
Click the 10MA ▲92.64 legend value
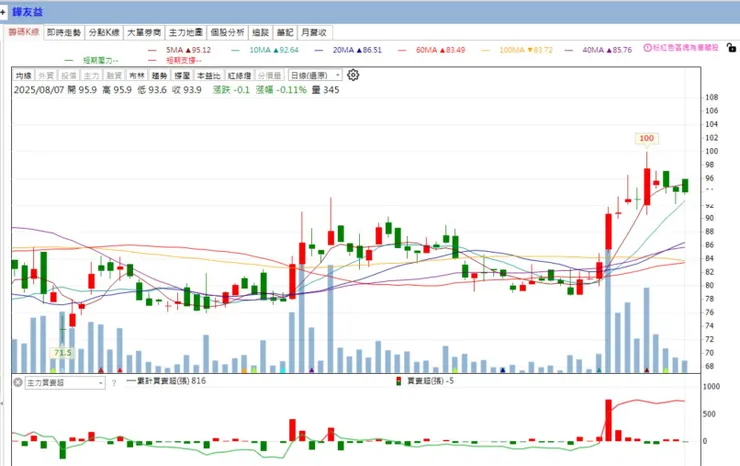click(274, 50)
